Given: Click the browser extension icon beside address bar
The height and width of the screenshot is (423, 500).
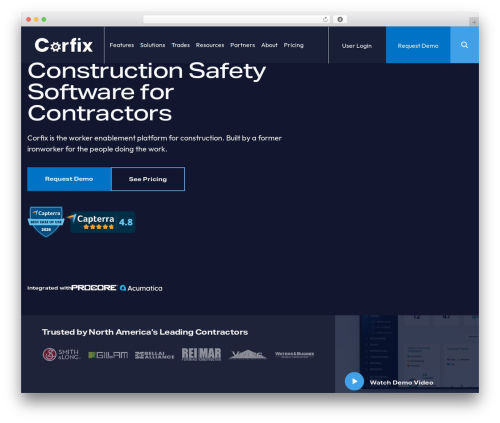Looking at the screenshot, I should click(x=340, y=19).
